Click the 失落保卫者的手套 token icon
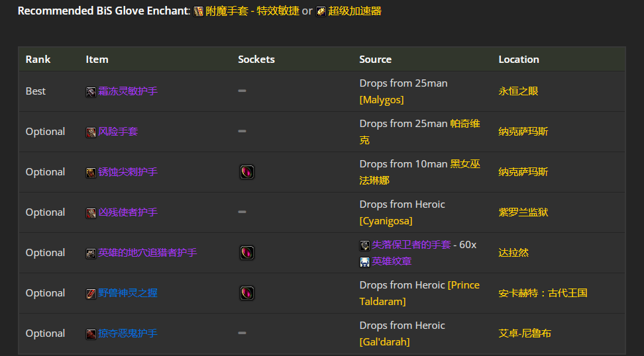 point(364,245)
